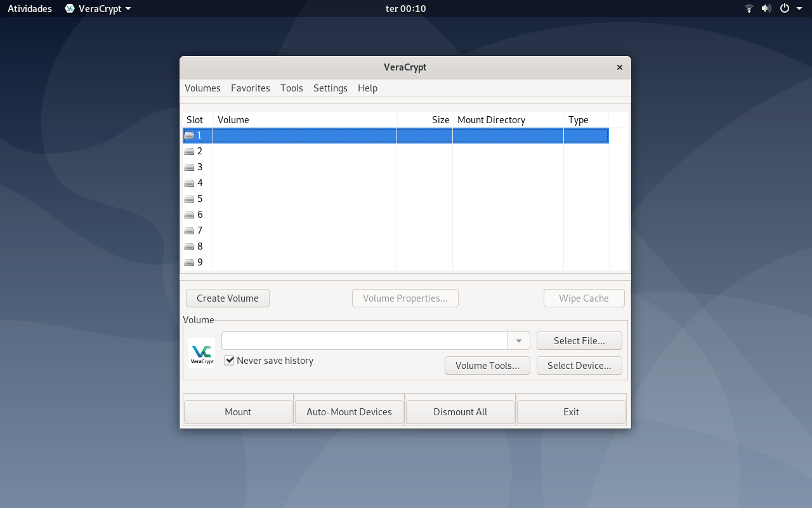
Task: Click VeraCrypt app icon in top bar
Action: (70, 8)
